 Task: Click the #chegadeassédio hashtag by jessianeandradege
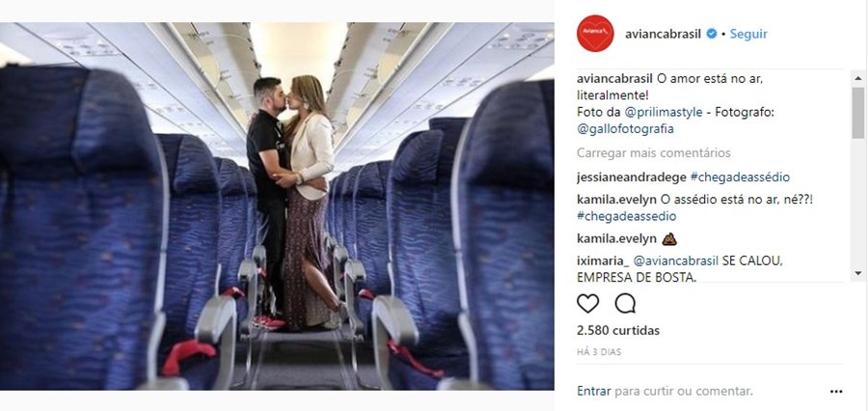tap(740, 178)
